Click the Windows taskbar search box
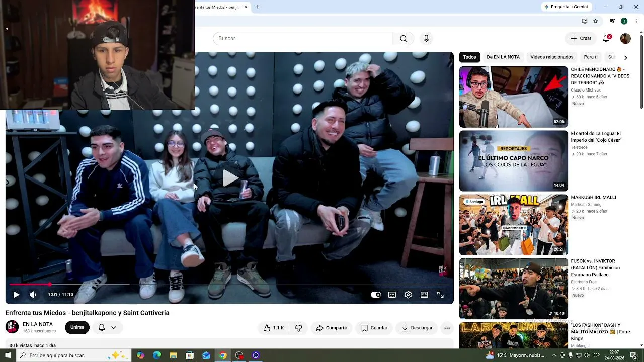This screenshot has height=362, width=644. [x=73, y=355]
